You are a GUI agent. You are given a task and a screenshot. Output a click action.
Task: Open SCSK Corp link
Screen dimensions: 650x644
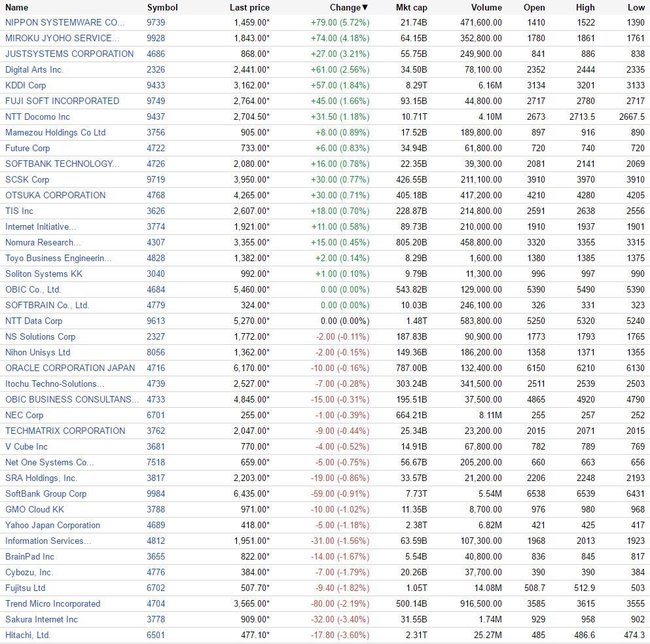[27, 180]
